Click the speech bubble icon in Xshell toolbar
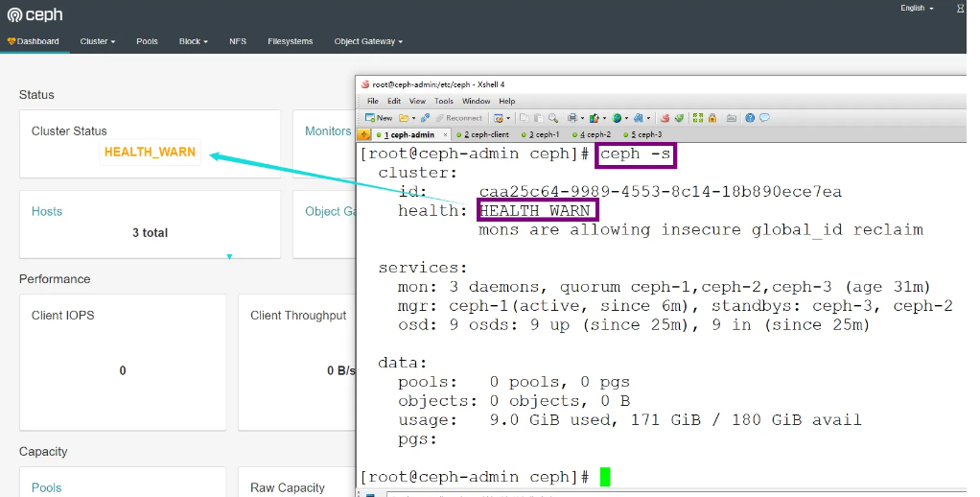Image resolution: width=980 pixels, height=497 pixels. point(764,117)
